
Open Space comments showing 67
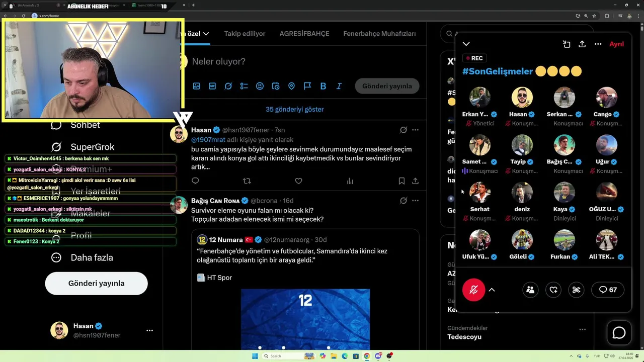608,290
